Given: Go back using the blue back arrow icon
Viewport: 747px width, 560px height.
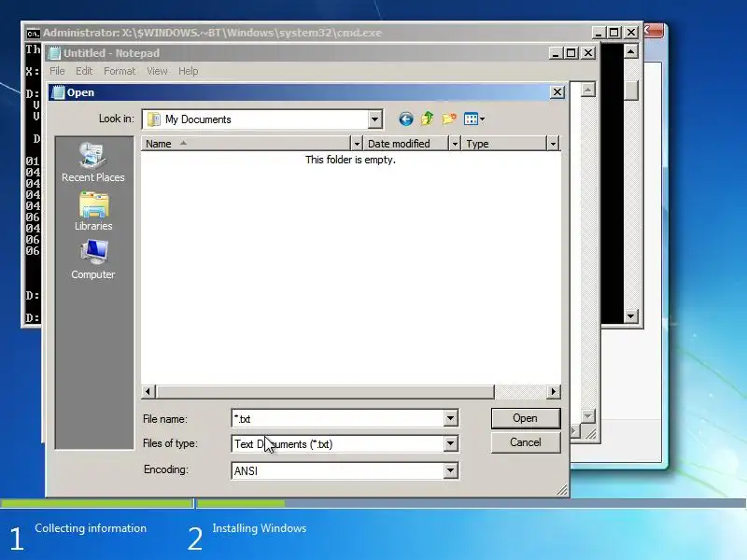Looking at the screenshot, I should tap(406, 119).
